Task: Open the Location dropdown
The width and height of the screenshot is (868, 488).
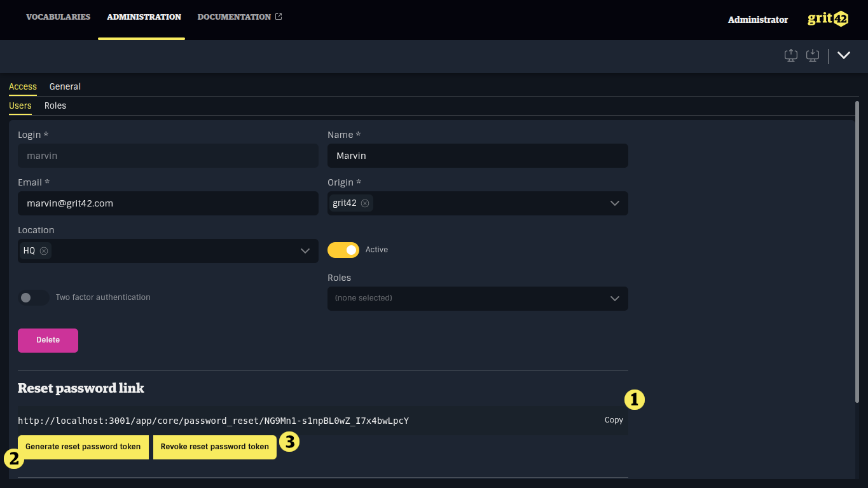Action: pos(304,250)
